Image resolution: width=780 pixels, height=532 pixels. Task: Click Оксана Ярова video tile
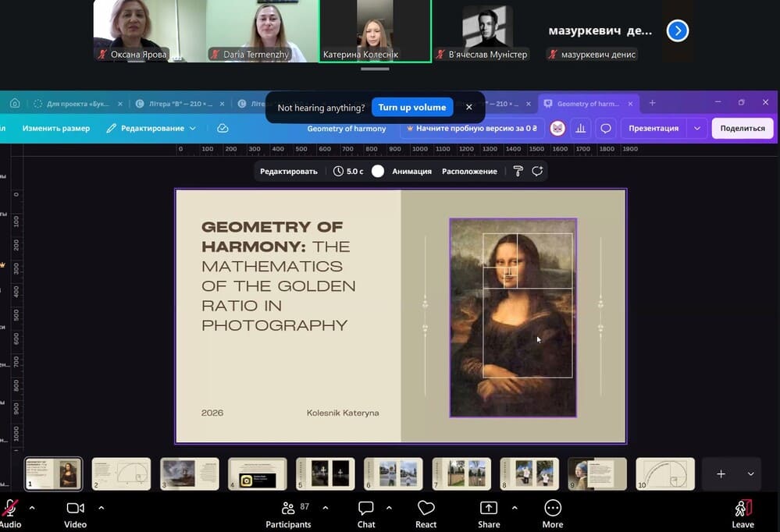pyautogui.click(x=149, y=31)
